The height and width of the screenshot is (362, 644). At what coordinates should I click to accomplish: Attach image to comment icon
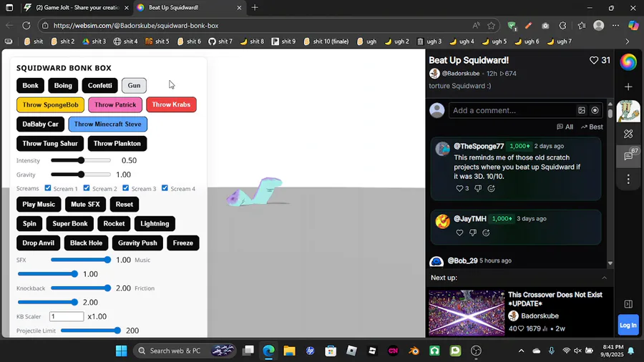[x=582, y=110]
